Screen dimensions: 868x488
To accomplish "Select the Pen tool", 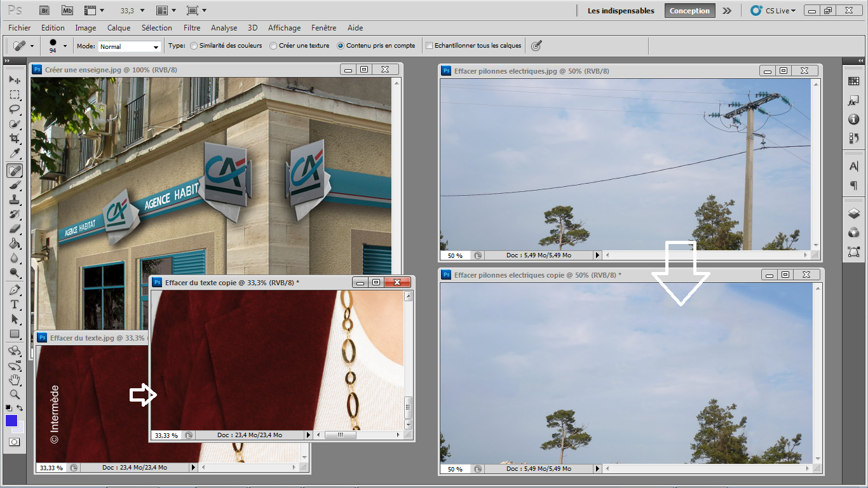I will 15,290.
